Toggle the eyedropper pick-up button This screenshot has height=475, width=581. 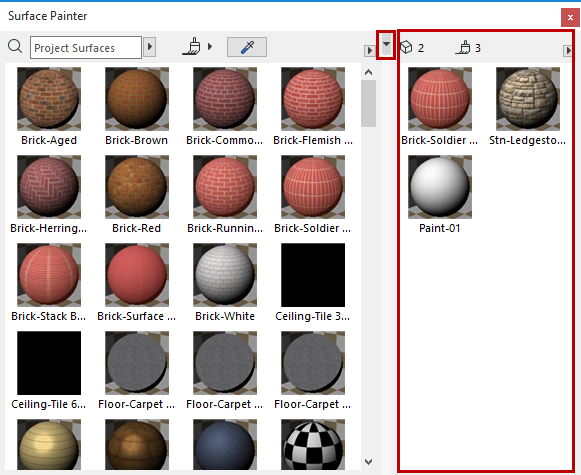(x=247, y=47)
